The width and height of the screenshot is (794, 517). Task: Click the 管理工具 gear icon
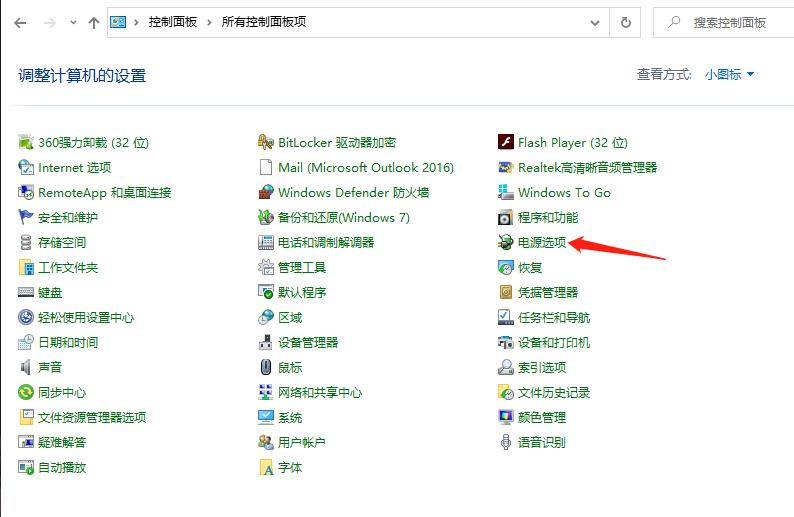pyautogui.click(x=265, y=267)
